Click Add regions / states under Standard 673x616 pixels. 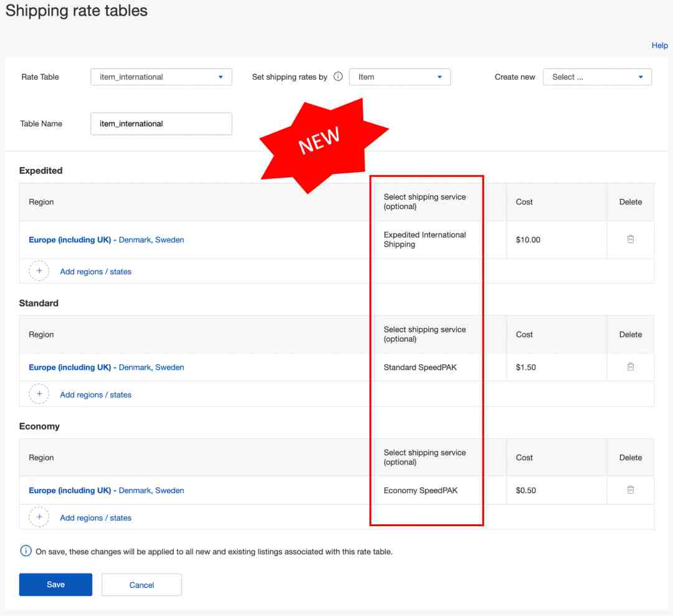95,395
